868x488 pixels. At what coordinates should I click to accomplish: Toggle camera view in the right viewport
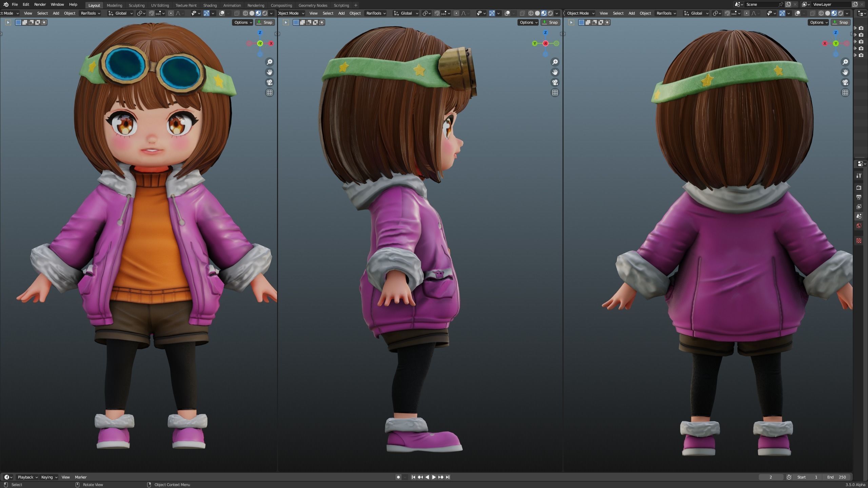[x=845, y=82]
